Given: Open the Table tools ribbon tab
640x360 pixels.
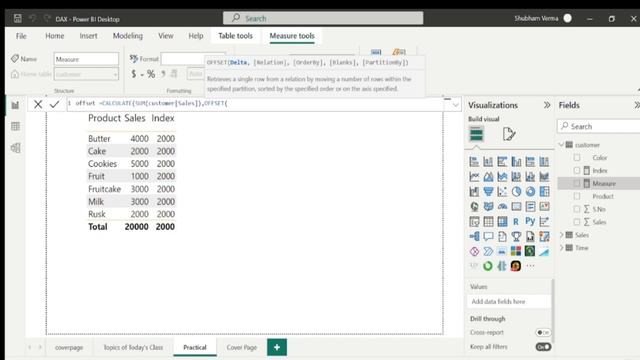Looking at the screenshot, I should click(x=236, y=36).
